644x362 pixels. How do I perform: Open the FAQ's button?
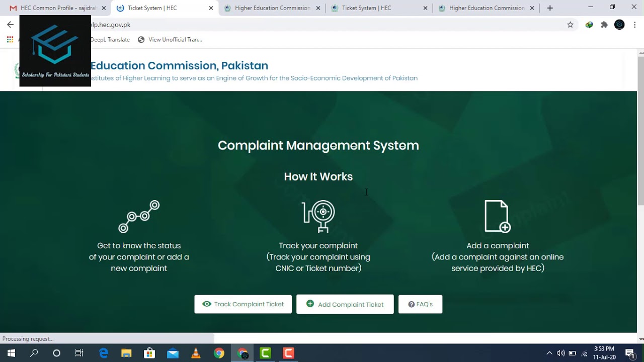click(421, 304)
